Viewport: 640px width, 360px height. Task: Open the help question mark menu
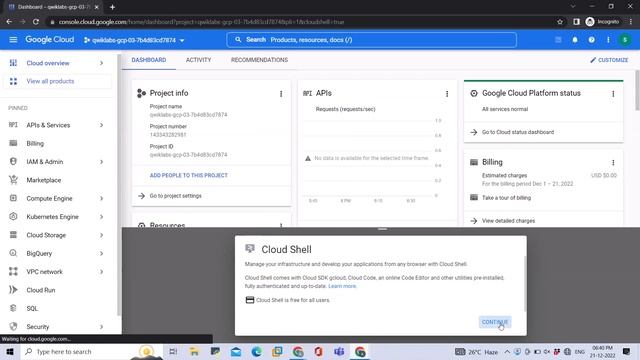pyautogui.click(x=591, y=40)
